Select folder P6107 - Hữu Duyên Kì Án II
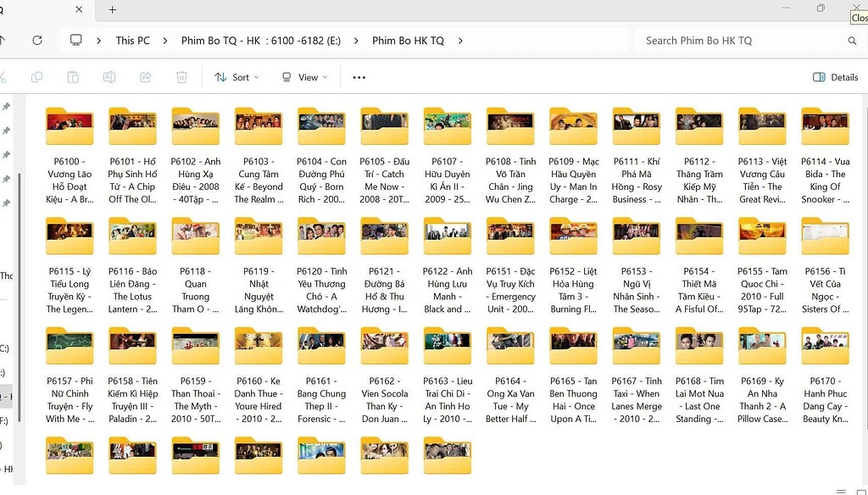 (448, 156)
